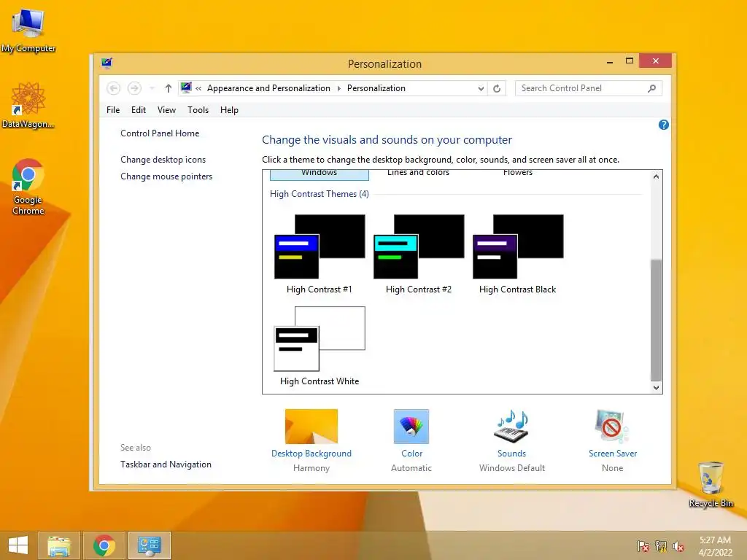Viewport: 747px width, 560px height.
Task: Click the theme list scroll down arrow
Action: [656, 388]
